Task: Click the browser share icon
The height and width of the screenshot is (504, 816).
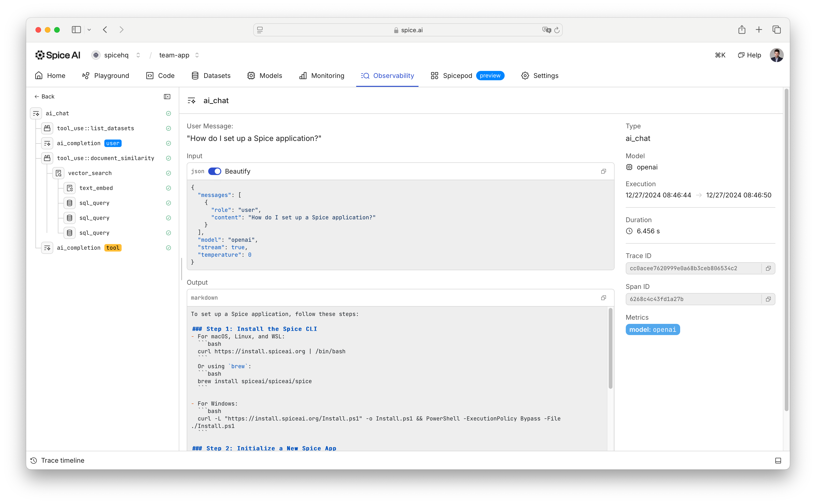Action: [742, 30]
